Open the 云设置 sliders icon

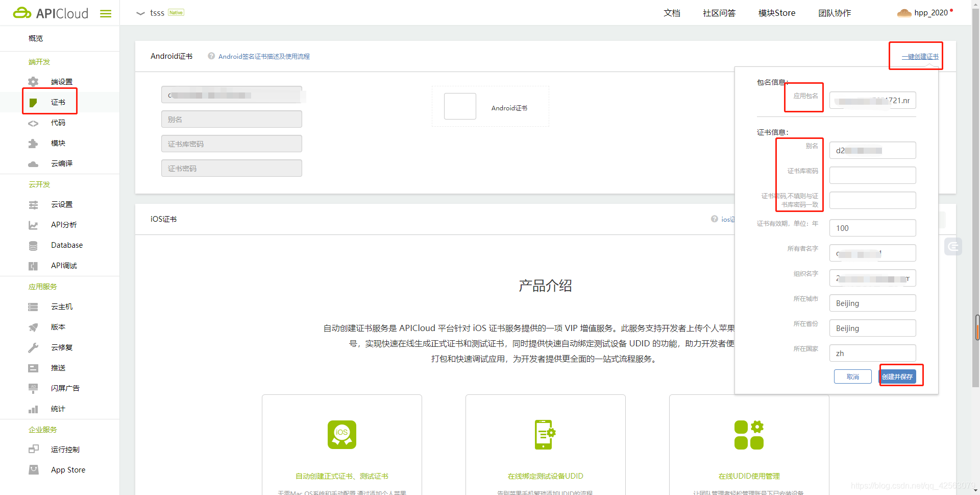tap(33, 205)
